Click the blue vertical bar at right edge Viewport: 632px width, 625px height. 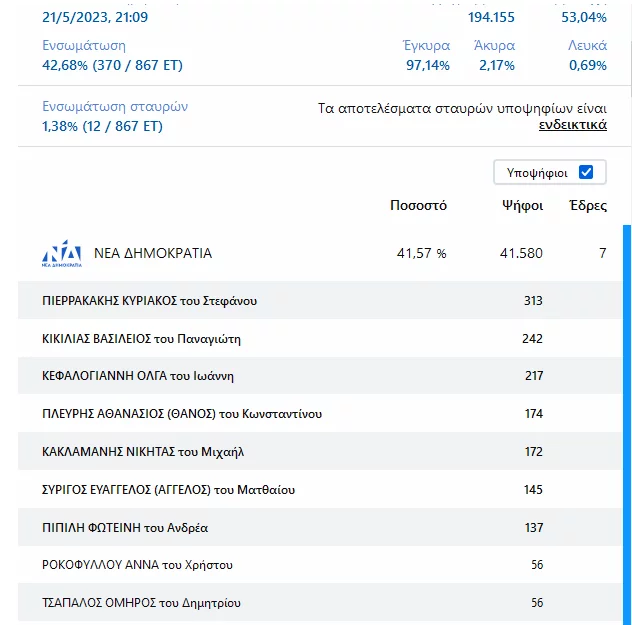(627, 420)
